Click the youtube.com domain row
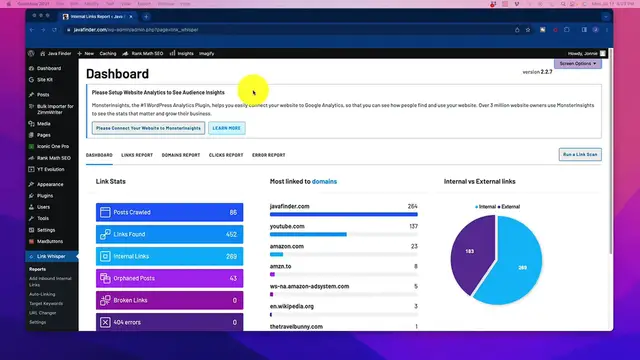Image resolution: width=640 pixels, height=360 pixels. (344, 229)
